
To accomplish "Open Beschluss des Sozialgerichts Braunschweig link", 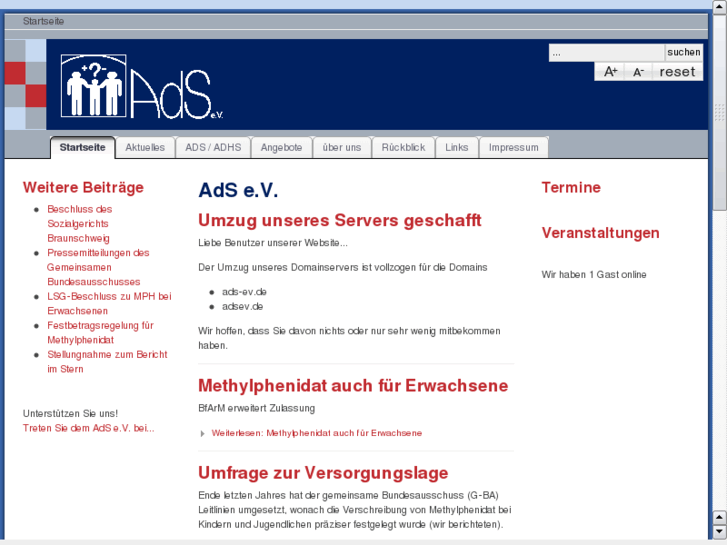I will point(80,224).
